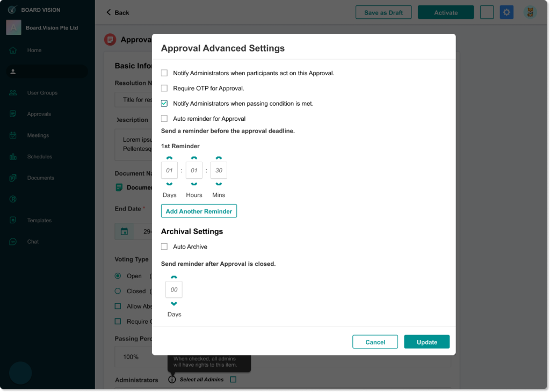
Task: Increase 1st Reminder Mins with up chevron
Action: pyautogui.click(x=219, y=158)
